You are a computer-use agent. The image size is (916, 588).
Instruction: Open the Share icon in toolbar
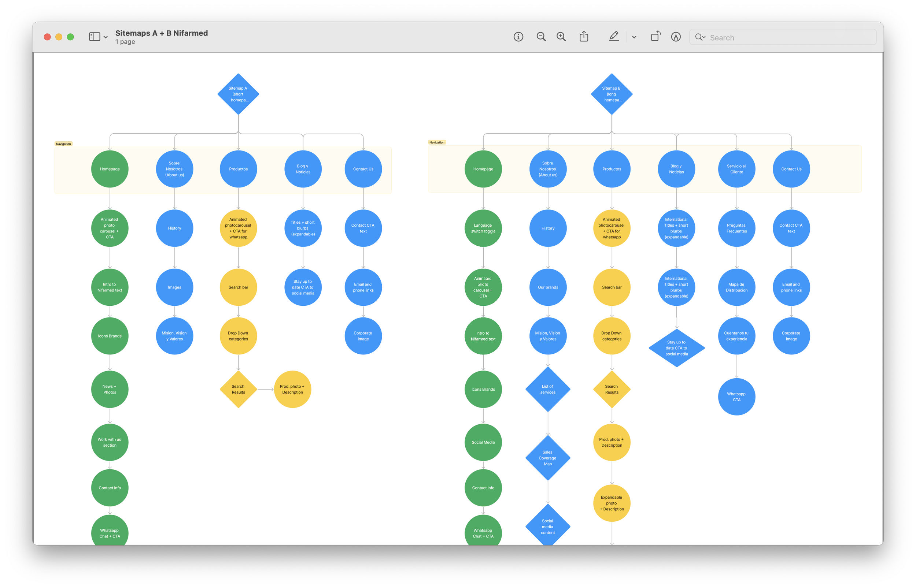(x=584, y=37)
